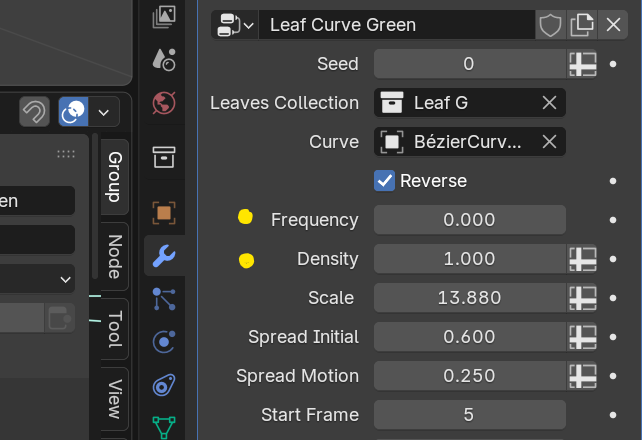Clear the BézierCurve object from Curve field
The height and width of the screenshot is (440, 642).
pyautogui.click(x=549, y=142)
